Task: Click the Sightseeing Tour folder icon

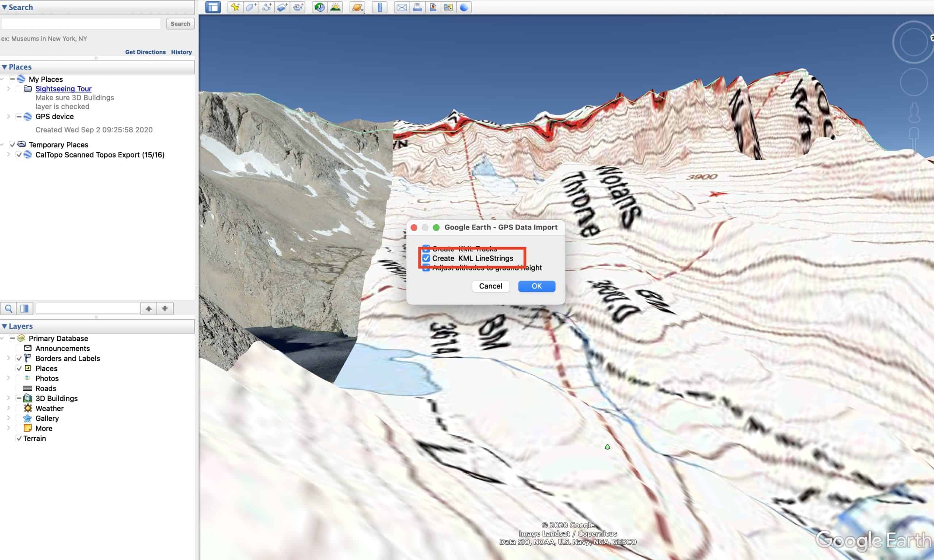Action: click(28, 89)
